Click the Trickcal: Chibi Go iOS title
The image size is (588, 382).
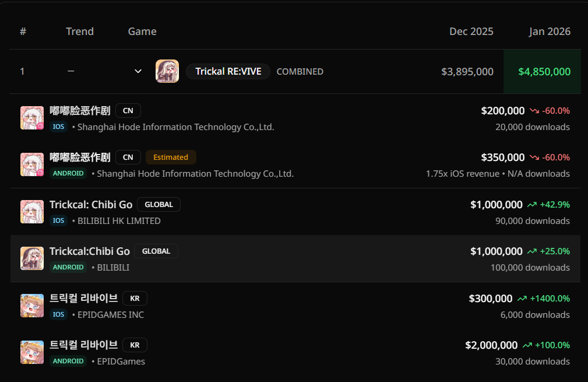[x=91, y=205]
